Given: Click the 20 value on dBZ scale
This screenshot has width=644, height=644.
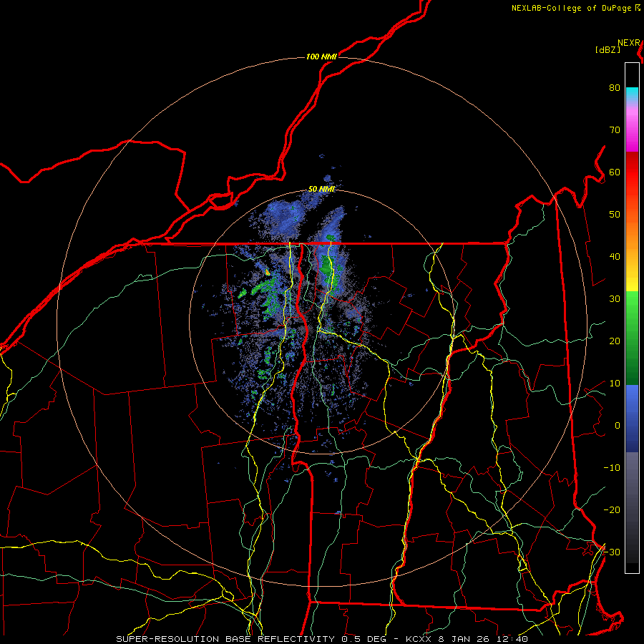Looking at the screenshot, I should tap(615, 341).
